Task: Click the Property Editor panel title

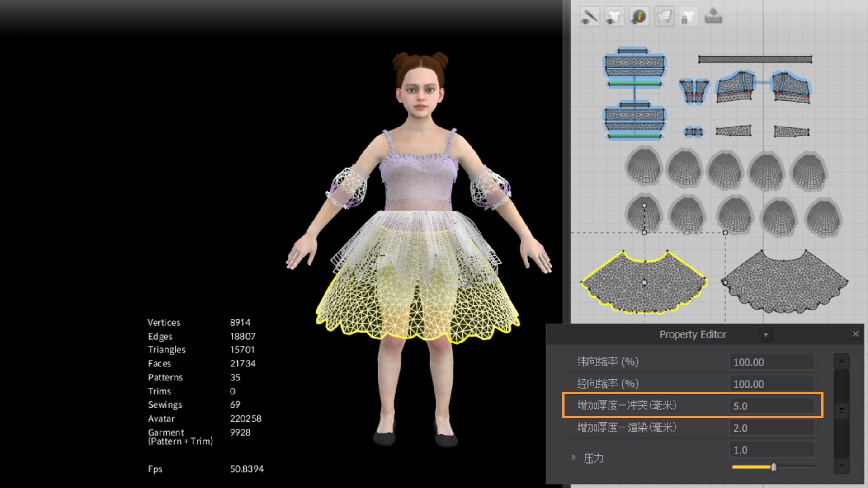Action: pos(693,334)
